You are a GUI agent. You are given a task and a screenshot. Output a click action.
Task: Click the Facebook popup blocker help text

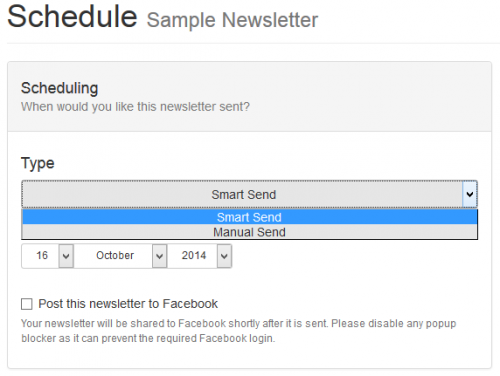tap(239, 331)
